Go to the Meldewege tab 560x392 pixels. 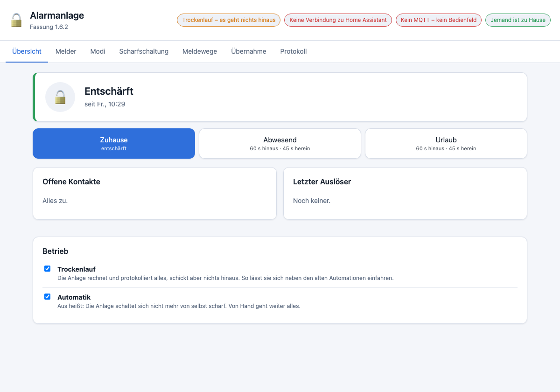tap(200, 51)
